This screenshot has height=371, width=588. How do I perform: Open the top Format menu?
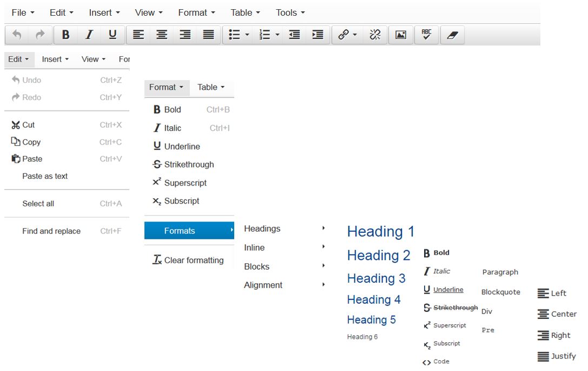point(196,13)
